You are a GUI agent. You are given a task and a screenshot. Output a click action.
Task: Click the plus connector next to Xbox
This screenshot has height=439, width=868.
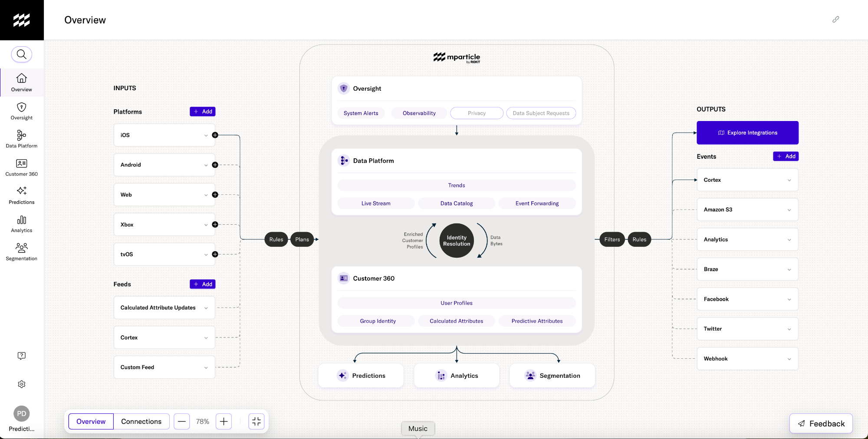click(x=215, y=225)
